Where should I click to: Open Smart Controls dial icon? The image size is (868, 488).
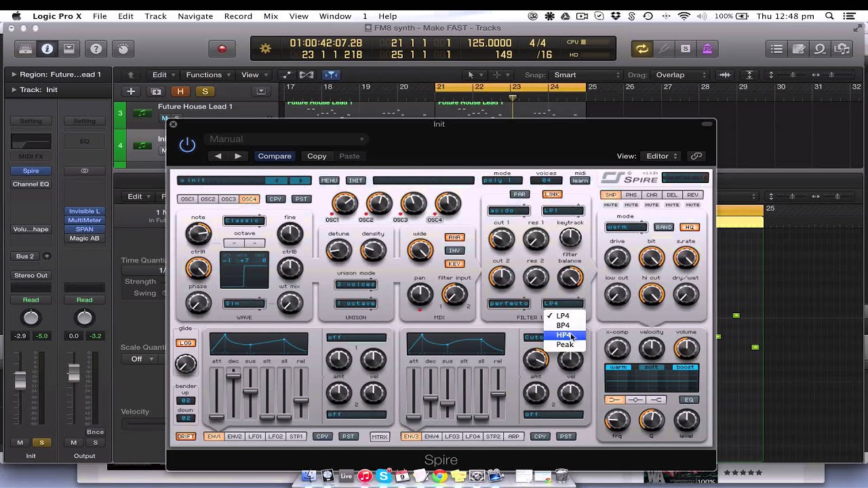coord(123,49)
